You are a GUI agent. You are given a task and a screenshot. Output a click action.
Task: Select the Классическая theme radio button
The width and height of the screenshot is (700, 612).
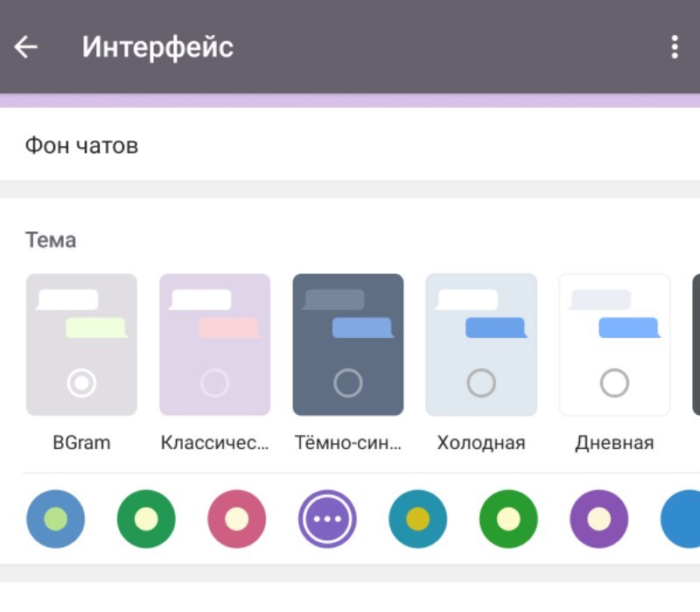(x=214, y=383)
